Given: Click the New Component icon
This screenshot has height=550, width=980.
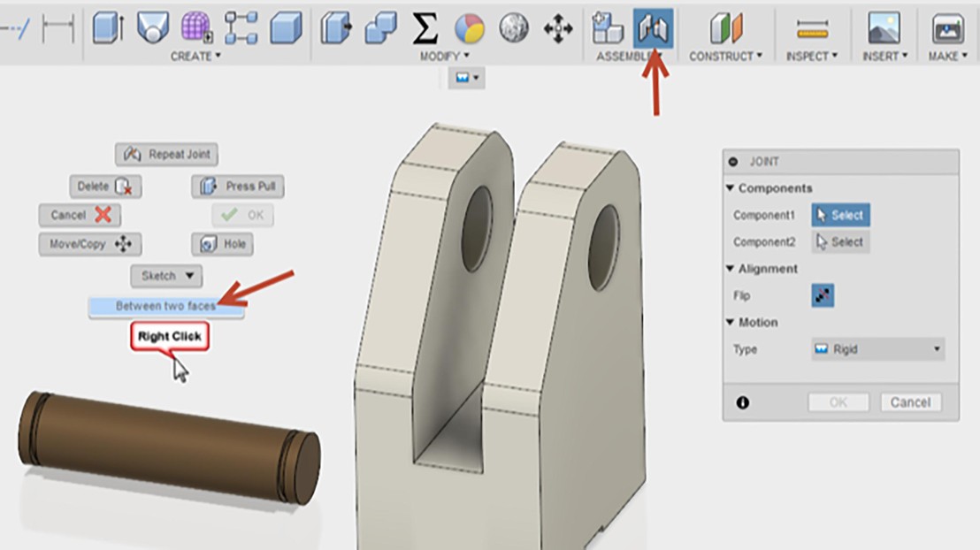Looking at the screenshot, I should pos(608,28).
